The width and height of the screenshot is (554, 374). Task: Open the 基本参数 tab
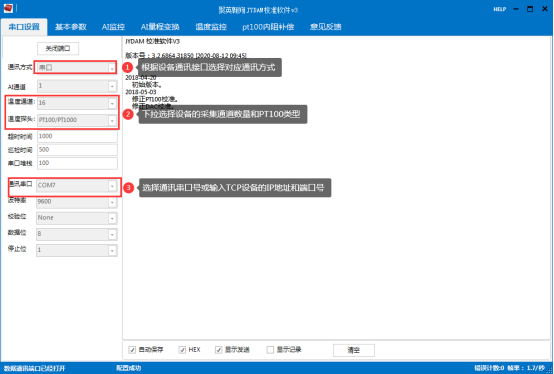71,27
